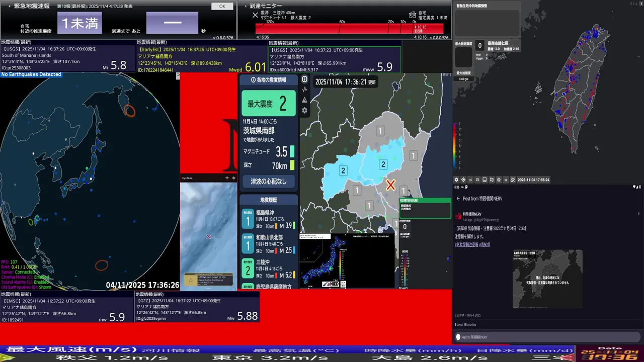Viewport: 644px width, 362px height.
Task: Click the depth 70km color swatch
Action: pos(292,165)
